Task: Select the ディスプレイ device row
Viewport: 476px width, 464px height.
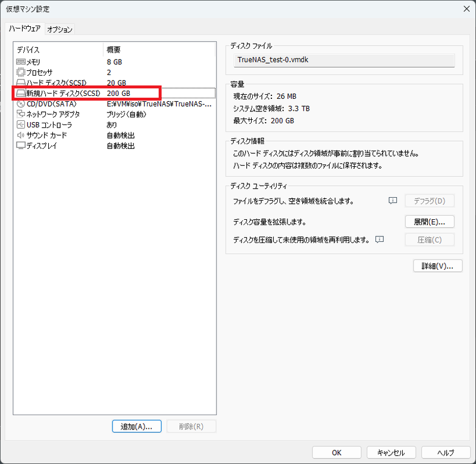Action: pos(115,145)
